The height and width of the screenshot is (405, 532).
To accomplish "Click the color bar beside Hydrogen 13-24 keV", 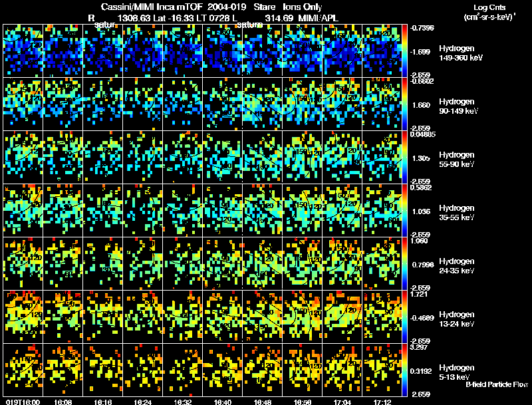I will click(404, 317).
